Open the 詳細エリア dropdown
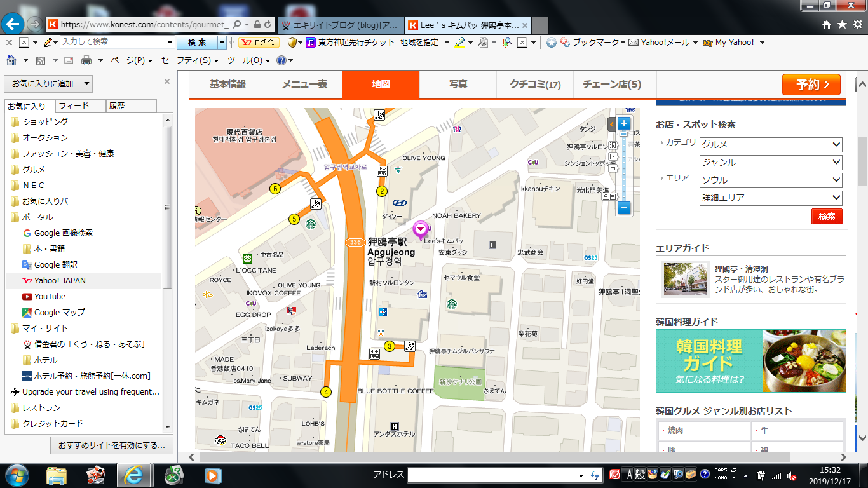Viewport: 868px width, 488px height. pyautogui.click(x=771, y=198)
